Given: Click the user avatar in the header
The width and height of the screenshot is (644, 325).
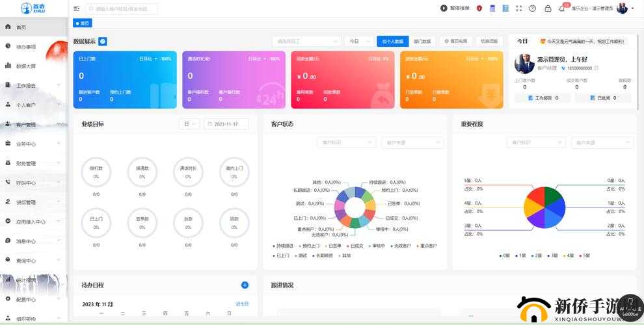Looking at the screenshot, I should tap(622, 8).
